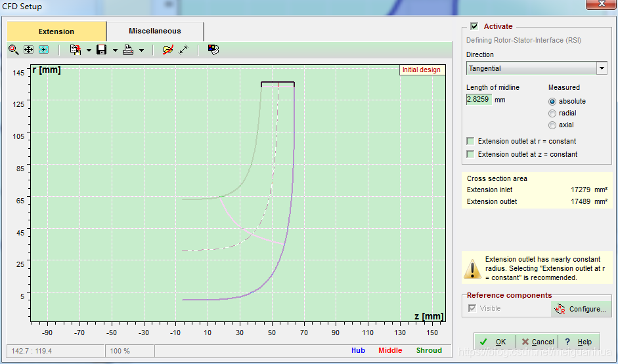The width and height of the screenshot is (618, 364).
Task: Open Help with the Help button
Action: coord(579,342)
